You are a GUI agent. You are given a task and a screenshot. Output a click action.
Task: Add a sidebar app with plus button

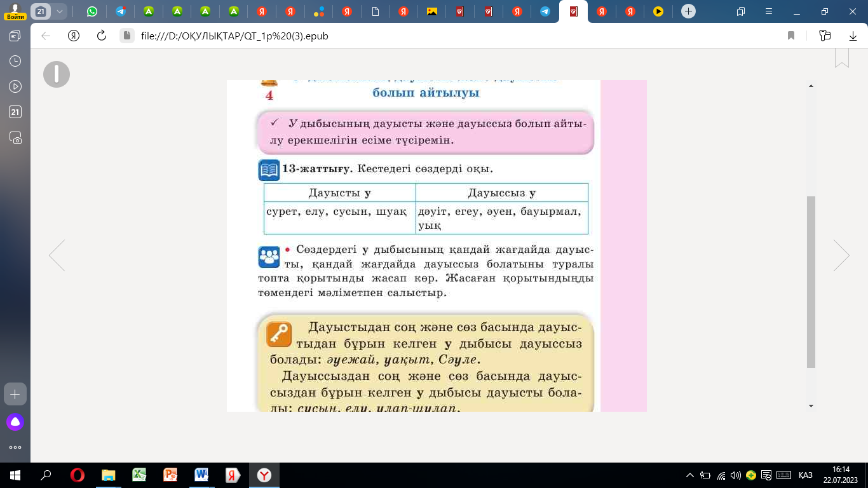point(15,394)
